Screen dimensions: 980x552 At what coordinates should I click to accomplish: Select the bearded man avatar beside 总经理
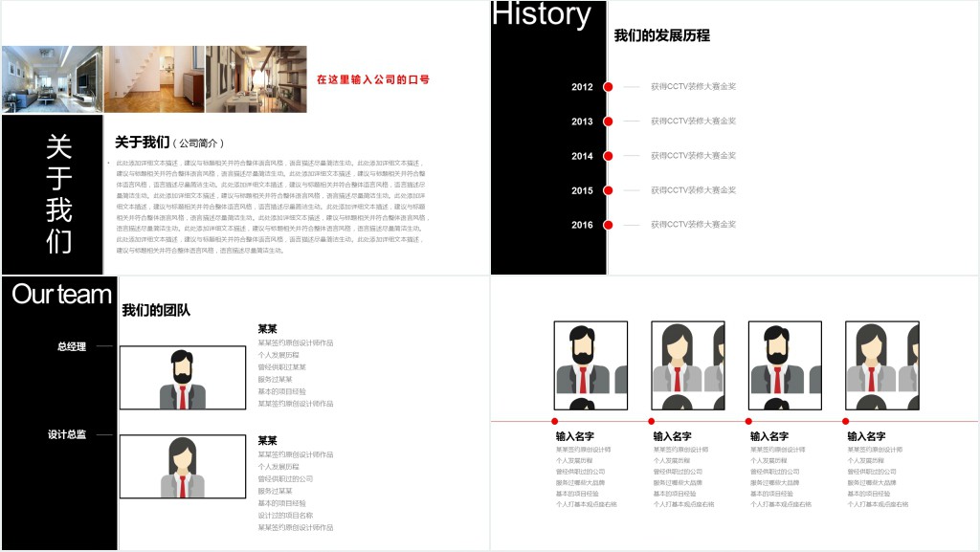182,378
